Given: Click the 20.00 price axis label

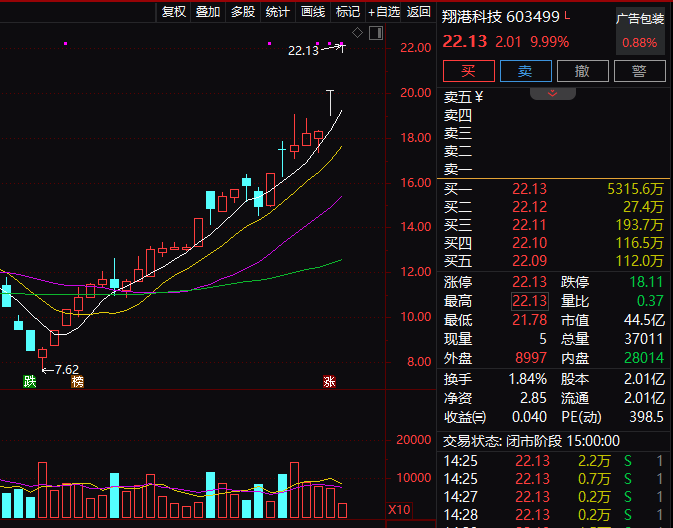Looking at the screenshot, I should (x=415, y=93).
